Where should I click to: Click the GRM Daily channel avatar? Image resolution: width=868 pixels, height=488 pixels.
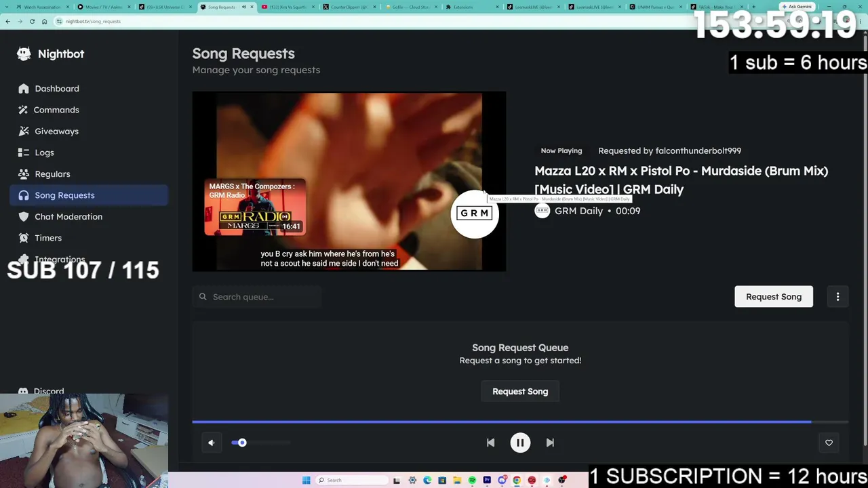pyautogui.click(x=542, y=211)
